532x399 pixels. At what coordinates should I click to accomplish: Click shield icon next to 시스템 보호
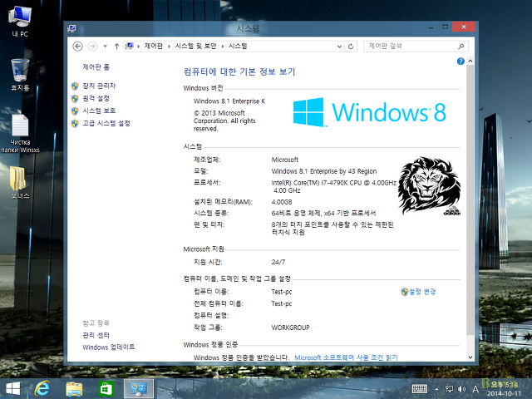click(x=75, y=111)
